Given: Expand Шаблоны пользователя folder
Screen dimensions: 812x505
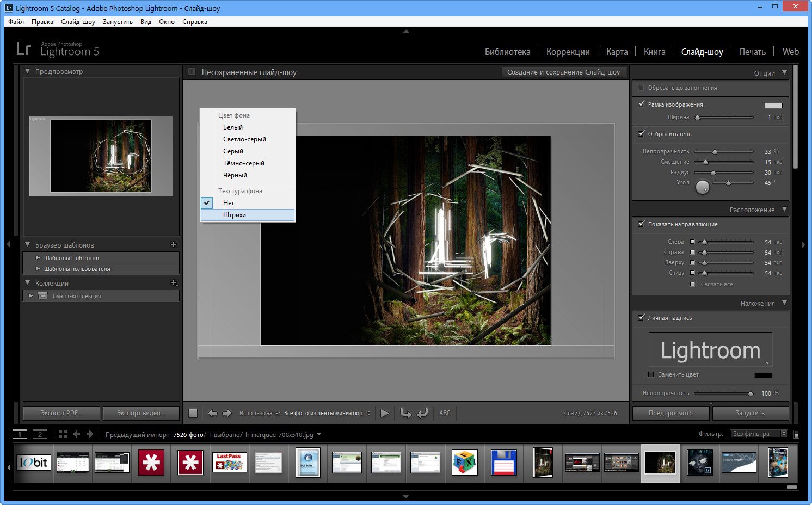Looking at the screenshot, I should [38, 269].
